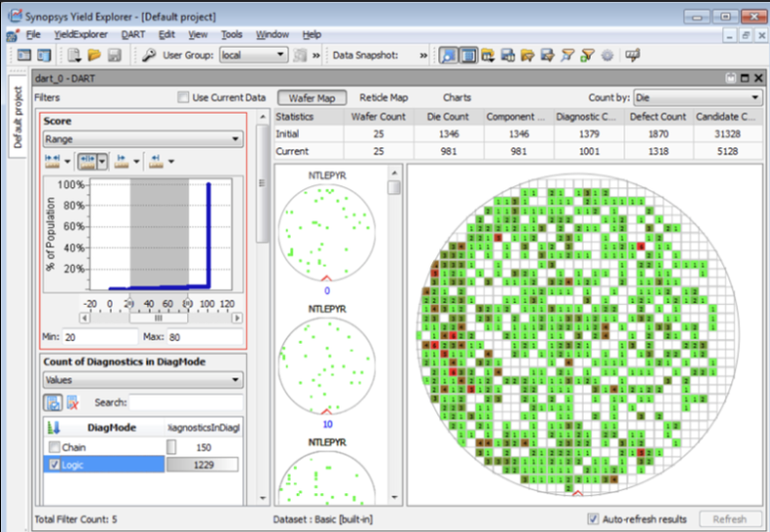Click the filter funnel with green plus icon
The width and height of the screenshot is (770, 532).
coord(588,55)
